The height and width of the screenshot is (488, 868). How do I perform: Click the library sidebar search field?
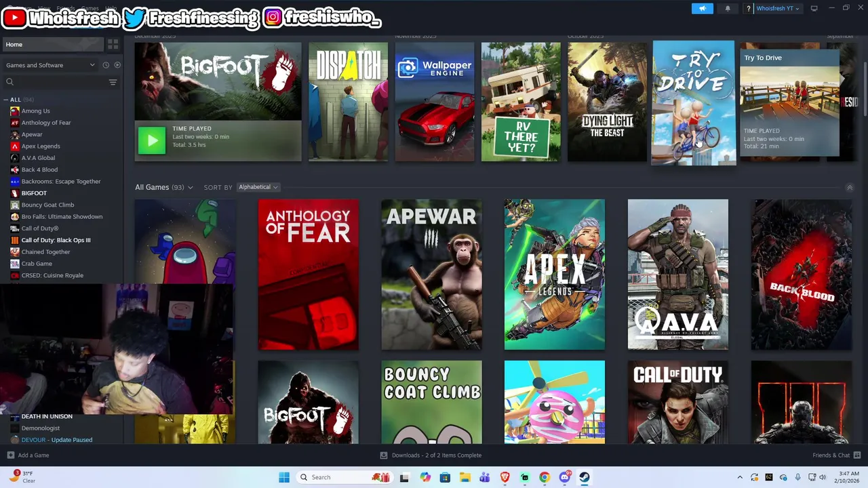click(56, 82)
